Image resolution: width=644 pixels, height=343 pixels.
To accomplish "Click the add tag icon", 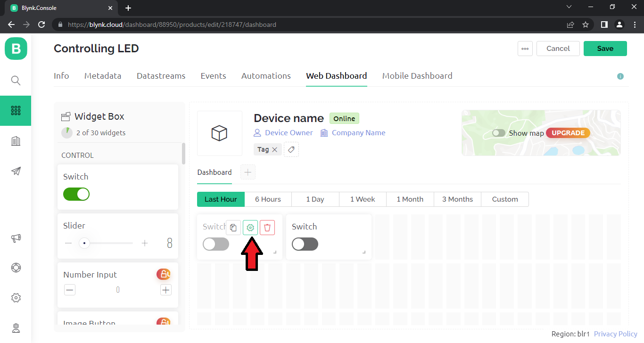I will tap(291, 149).
